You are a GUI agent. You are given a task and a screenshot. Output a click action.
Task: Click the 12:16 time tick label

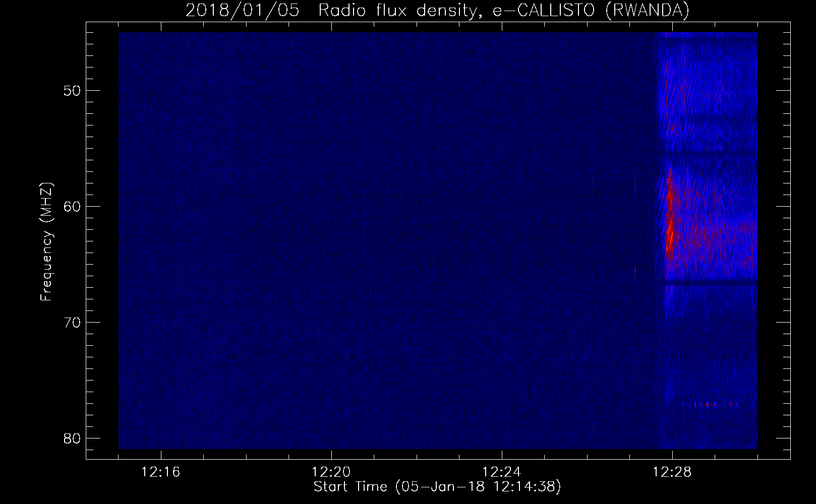(x=161, y=472)
